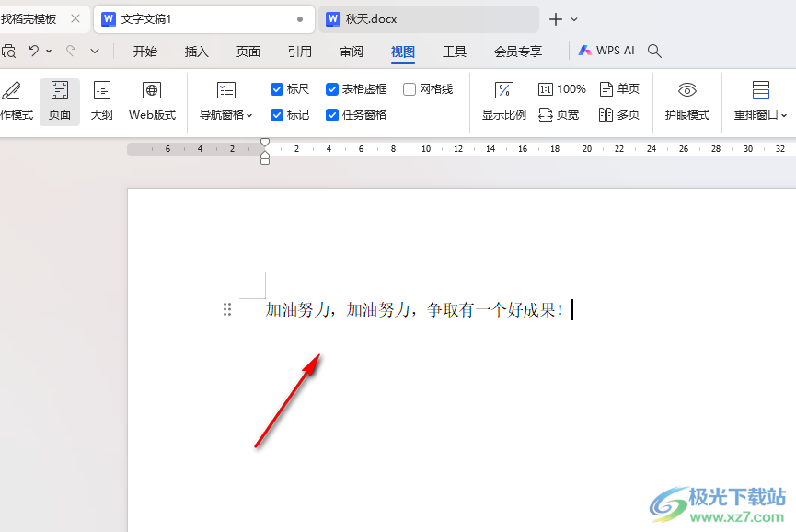Launch WPS AI assistant

coord(606,51)
